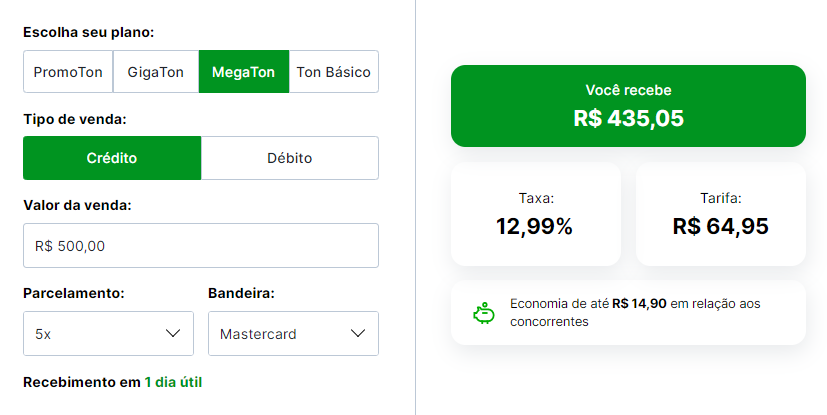
Task: Click the Parcelamento chevron arrow
Action: [173, 333]
